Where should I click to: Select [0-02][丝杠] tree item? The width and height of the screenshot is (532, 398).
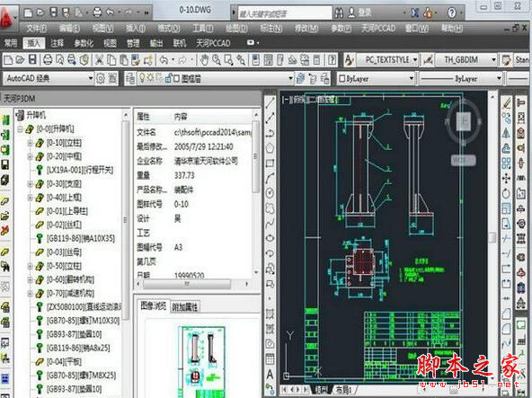pos(64,225)
